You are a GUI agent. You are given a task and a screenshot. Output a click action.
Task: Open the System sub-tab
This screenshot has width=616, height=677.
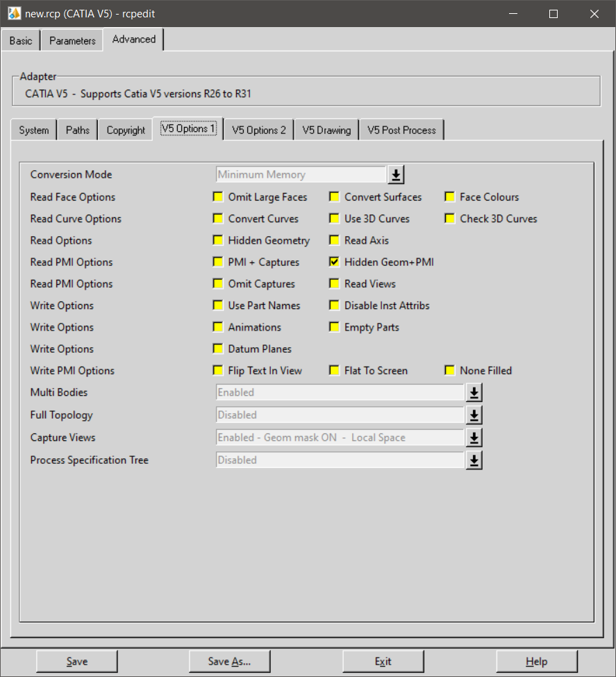[34, 130]
